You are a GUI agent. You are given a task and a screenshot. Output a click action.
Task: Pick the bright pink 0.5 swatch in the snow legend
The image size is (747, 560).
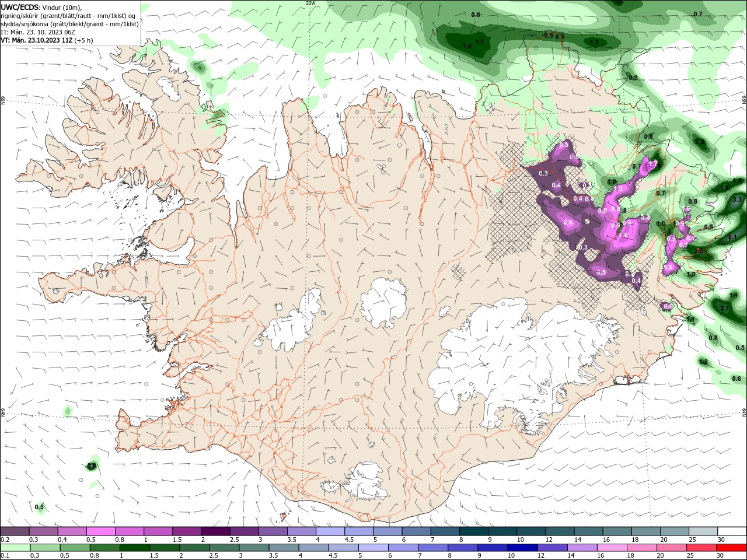coord(101,531)
